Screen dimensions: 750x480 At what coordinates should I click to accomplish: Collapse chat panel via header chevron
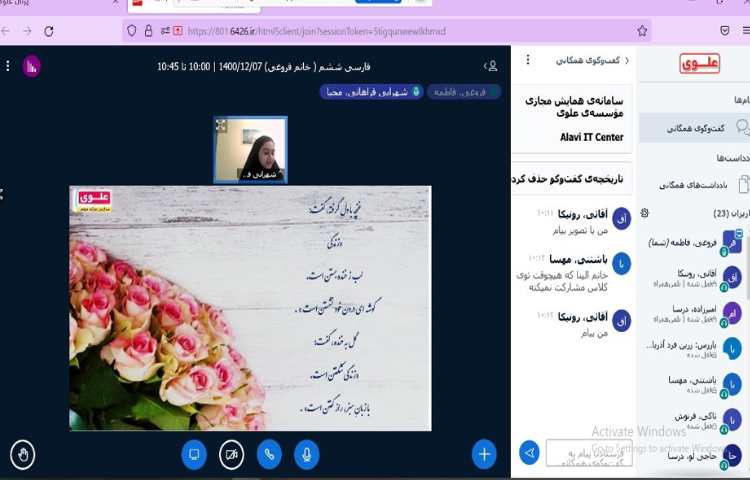click(x=627, y=61)
